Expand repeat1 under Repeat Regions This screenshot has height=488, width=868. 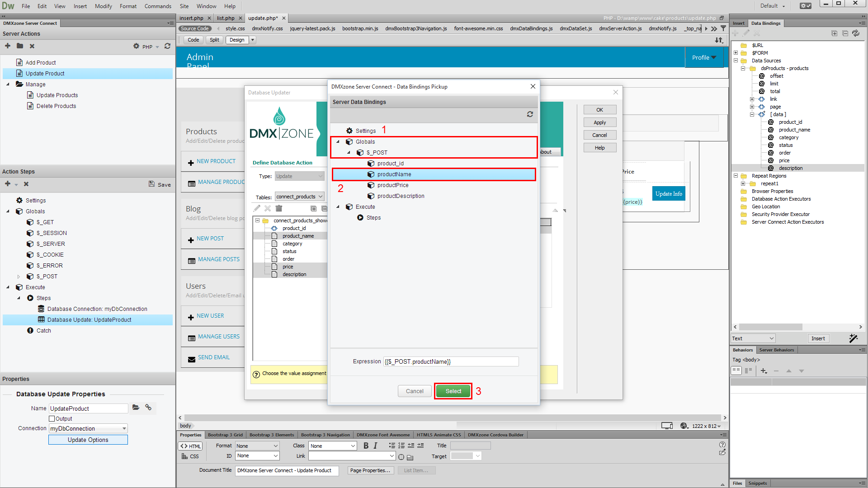click(743, 184)
